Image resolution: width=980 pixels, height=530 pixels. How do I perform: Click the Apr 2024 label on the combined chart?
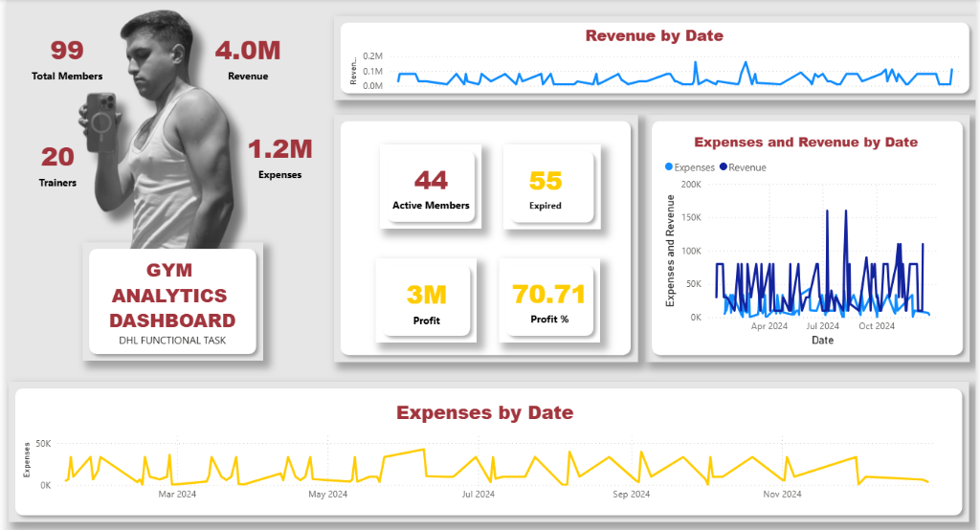point(769,326)
